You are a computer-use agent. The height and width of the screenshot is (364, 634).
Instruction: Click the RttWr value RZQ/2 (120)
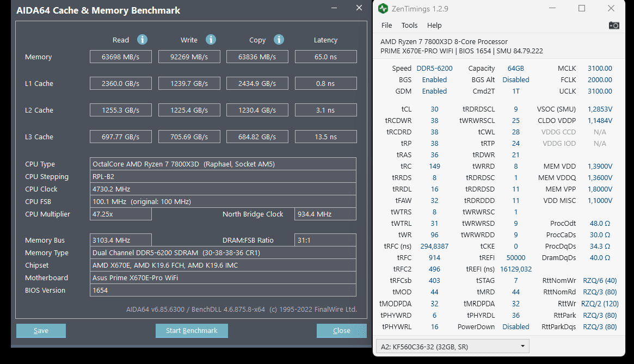(600, 304)
